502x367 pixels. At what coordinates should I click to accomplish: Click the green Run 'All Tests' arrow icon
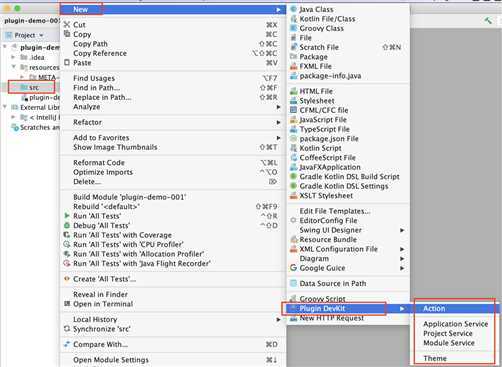(x=67, y=216)
